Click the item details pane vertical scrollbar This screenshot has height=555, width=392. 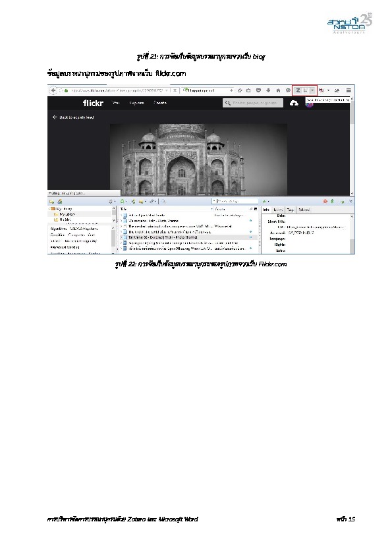pos(352,233)
